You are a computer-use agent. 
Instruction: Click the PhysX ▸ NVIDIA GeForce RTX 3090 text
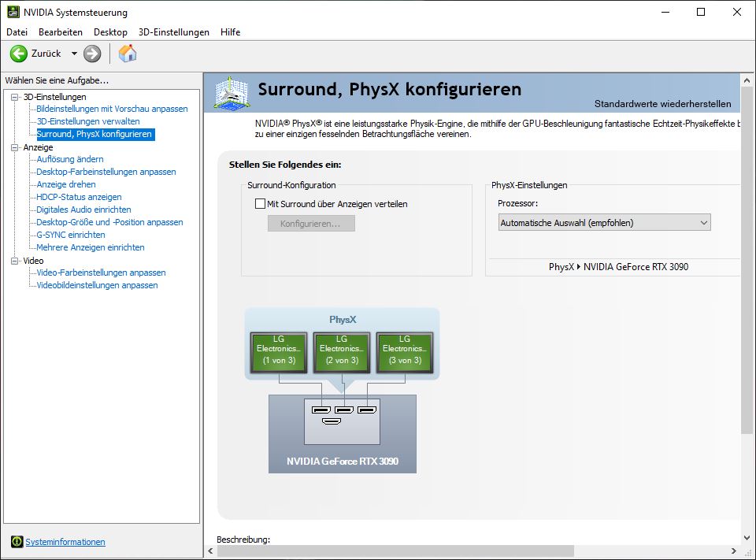tap(619, 267)
